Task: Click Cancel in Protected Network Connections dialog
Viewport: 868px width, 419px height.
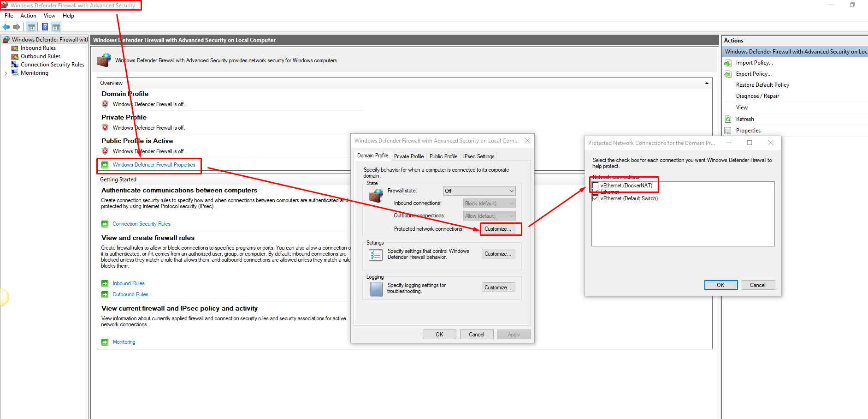Action: (x=758, y=285)
